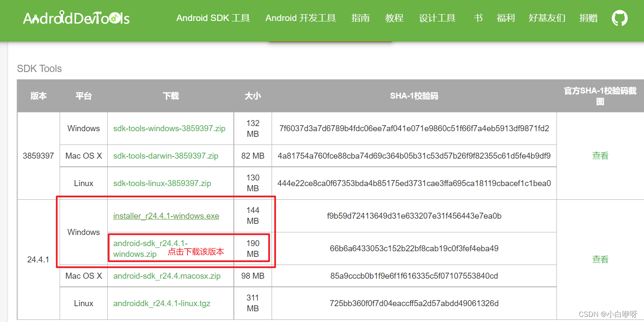644x322 pixels.
Task: Select checksum starting with 4a81754a760fce88
Action: 414,156
